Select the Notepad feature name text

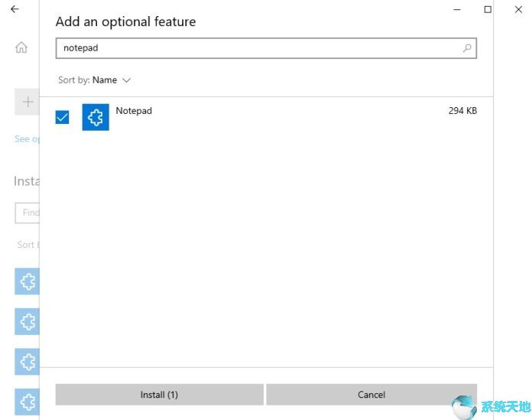click(x=134, y=111)
